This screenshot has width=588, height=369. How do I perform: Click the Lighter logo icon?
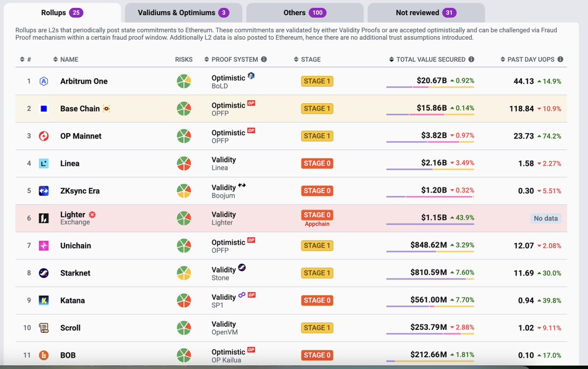coord(44,219)
